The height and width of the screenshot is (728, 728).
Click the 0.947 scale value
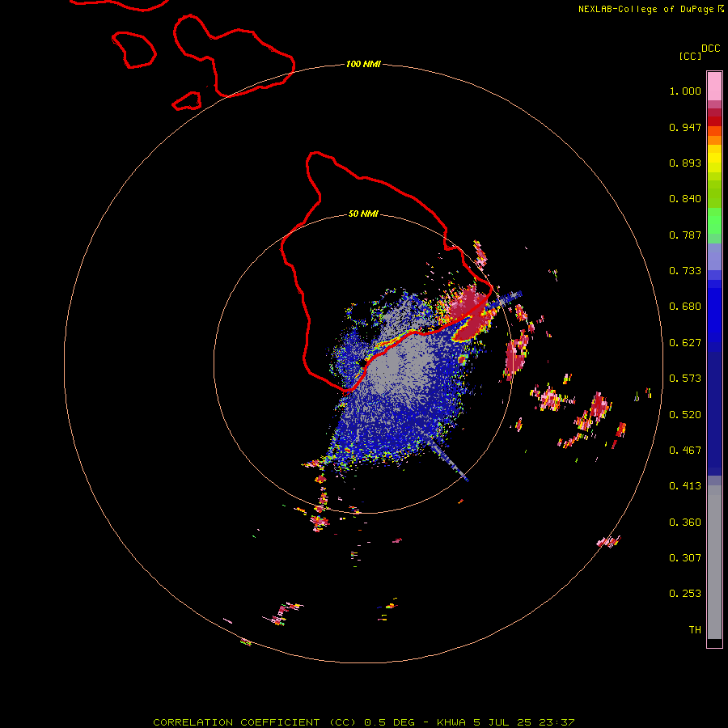[685, 127]
